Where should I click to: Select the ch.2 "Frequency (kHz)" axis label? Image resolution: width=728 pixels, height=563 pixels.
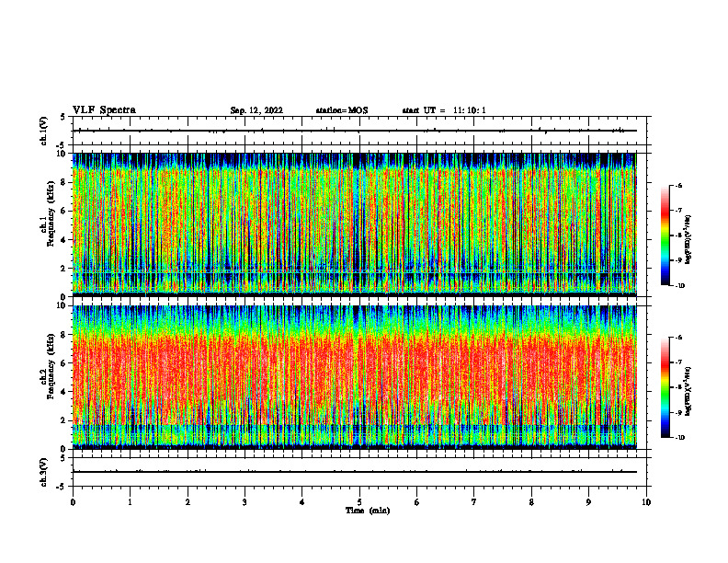tap(51, 366)
